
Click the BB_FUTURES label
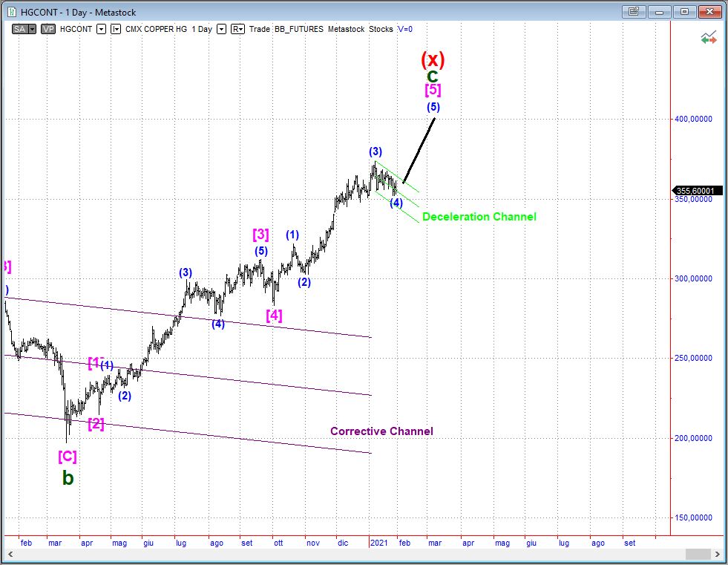click(299, 29)
